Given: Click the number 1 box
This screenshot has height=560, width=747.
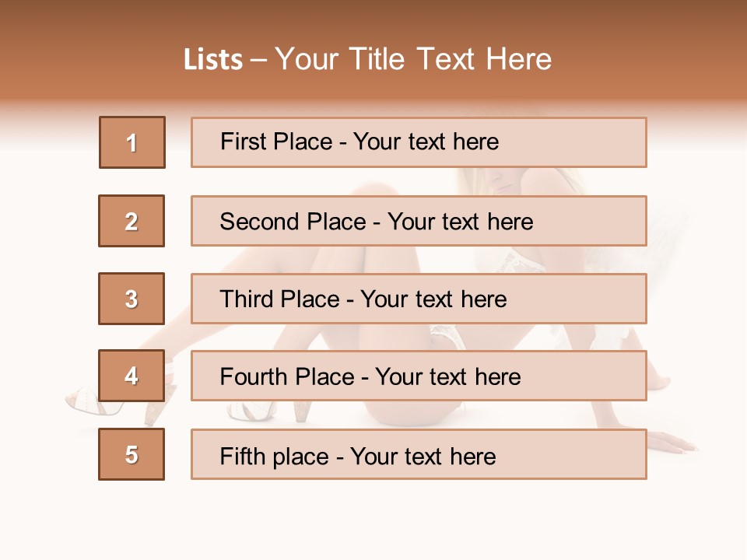Looking at the screenshot, I should tap(132, 142).
